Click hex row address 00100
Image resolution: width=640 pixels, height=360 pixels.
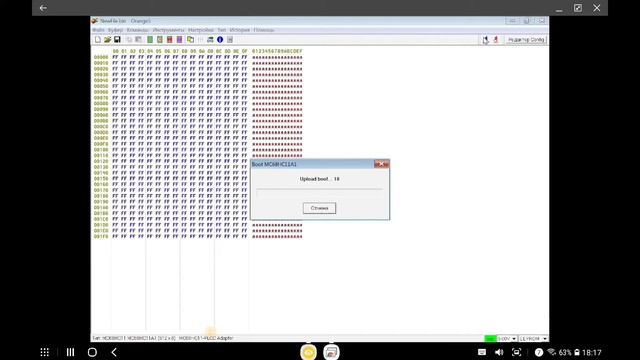pos(101,150)
